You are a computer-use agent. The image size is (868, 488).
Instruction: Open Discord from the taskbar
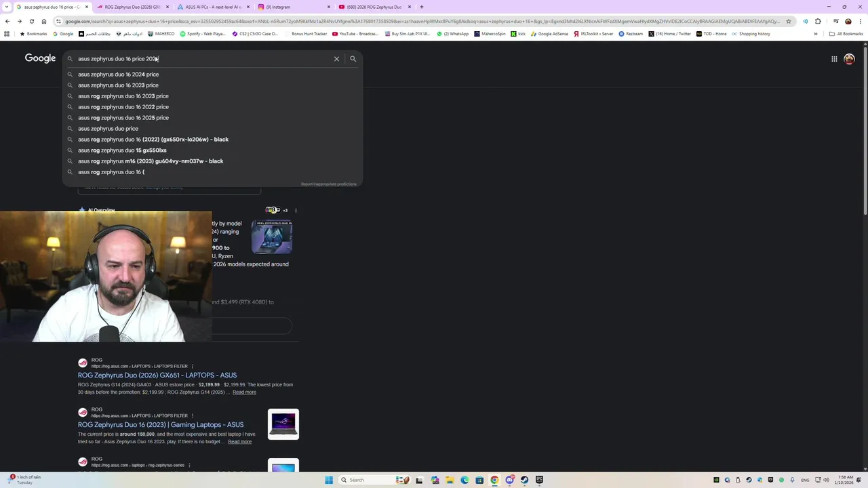pyautogui.click(x=509, y=480)
